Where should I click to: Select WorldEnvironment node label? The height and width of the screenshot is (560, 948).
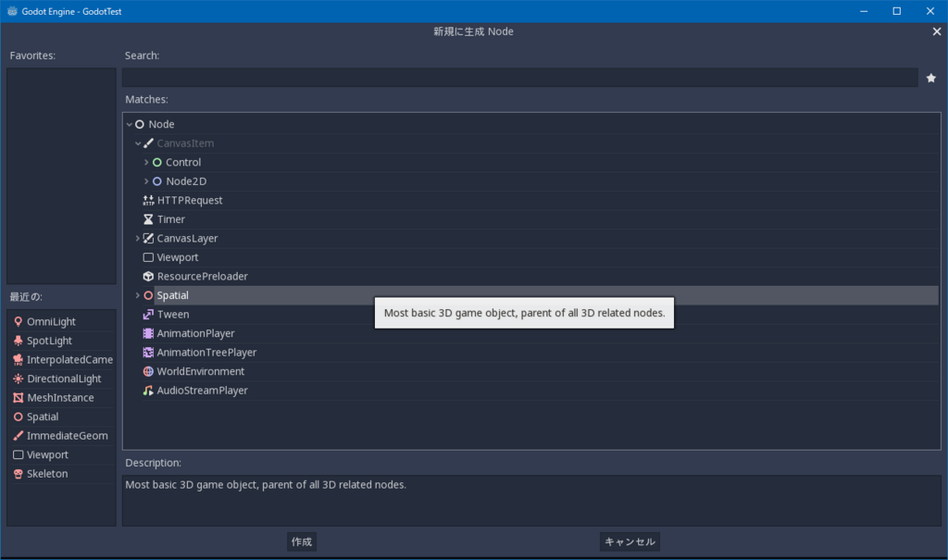pyautogui.click(x=201, y=371)
